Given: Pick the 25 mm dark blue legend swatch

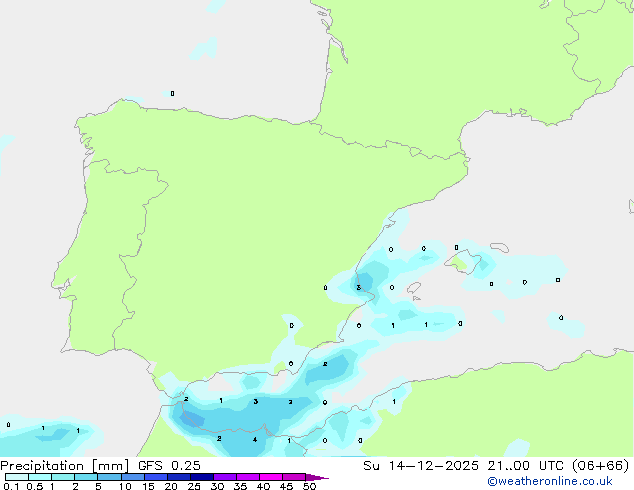Looking at the screenshot, I should [x=201, y=478].
